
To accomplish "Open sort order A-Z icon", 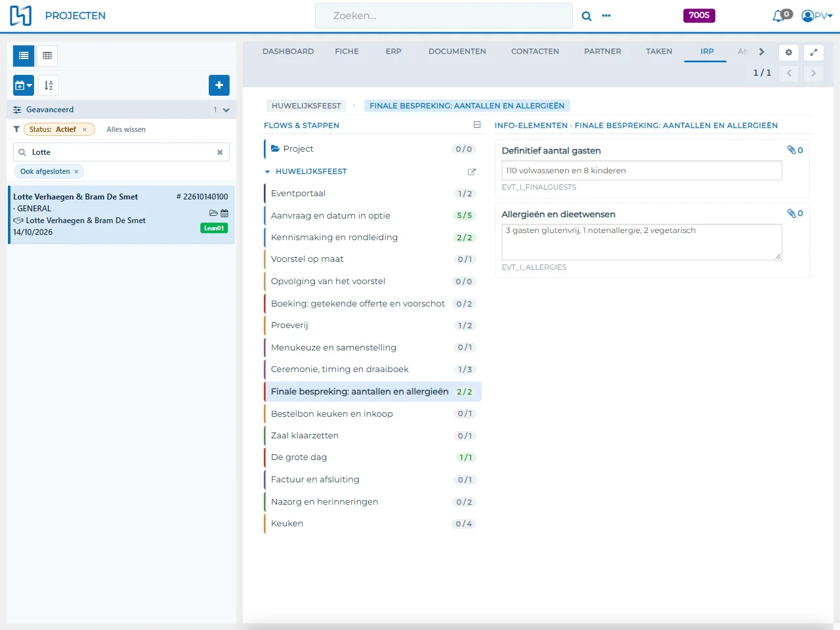I will (x=49, y=85).
